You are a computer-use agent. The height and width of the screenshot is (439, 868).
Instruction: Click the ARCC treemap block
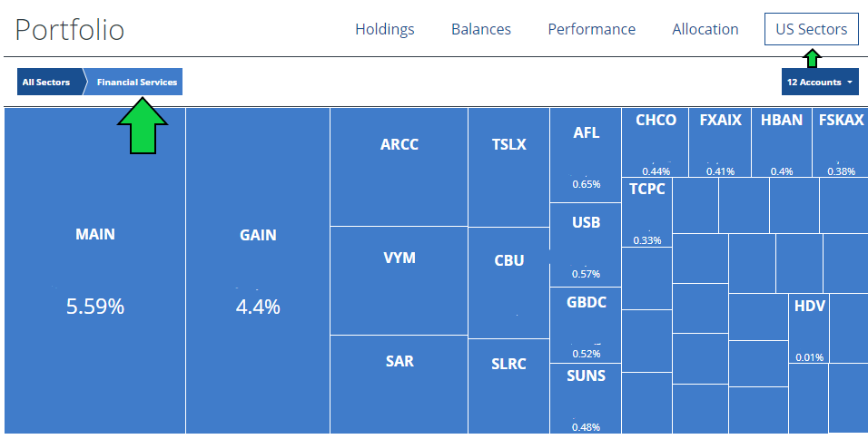(399, 167)
